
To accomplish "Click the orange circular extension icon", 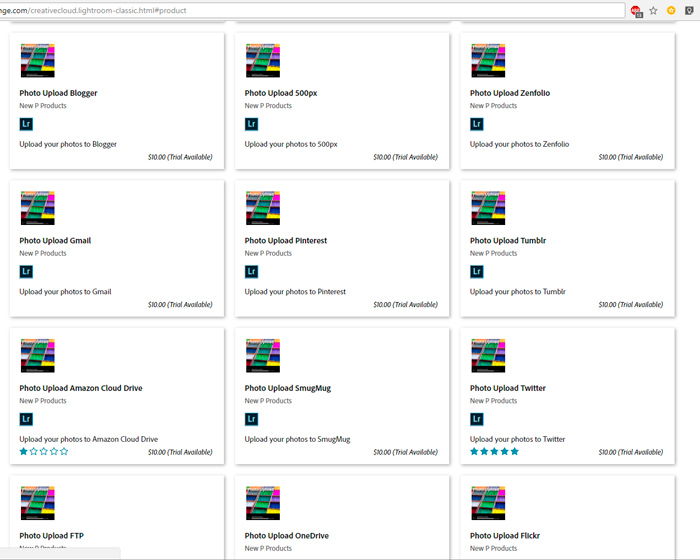I will (671, 10).
